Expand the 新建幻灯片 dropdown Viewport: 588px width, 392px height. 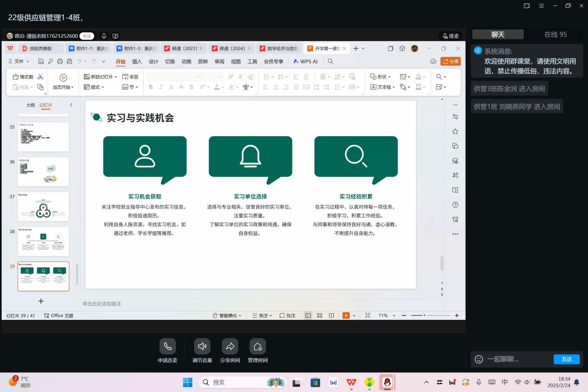pyautogui.click(x=116, y=77)
